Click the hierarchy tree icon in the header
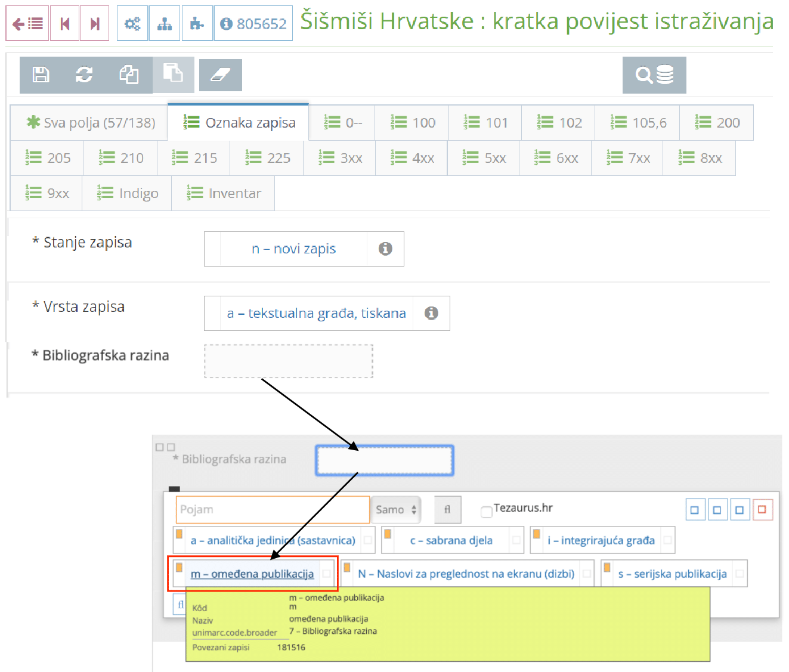This screenshot has width=789, height=672. click(165, 23)
